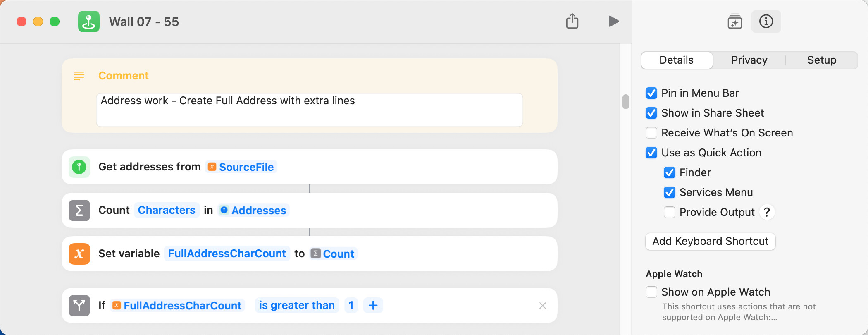Click the Add Keyboard Shortcut button

710,241
